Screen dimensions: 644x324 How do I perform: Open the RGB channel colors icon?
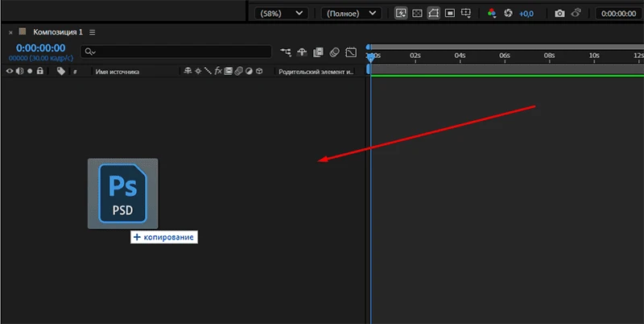(492, 14)
